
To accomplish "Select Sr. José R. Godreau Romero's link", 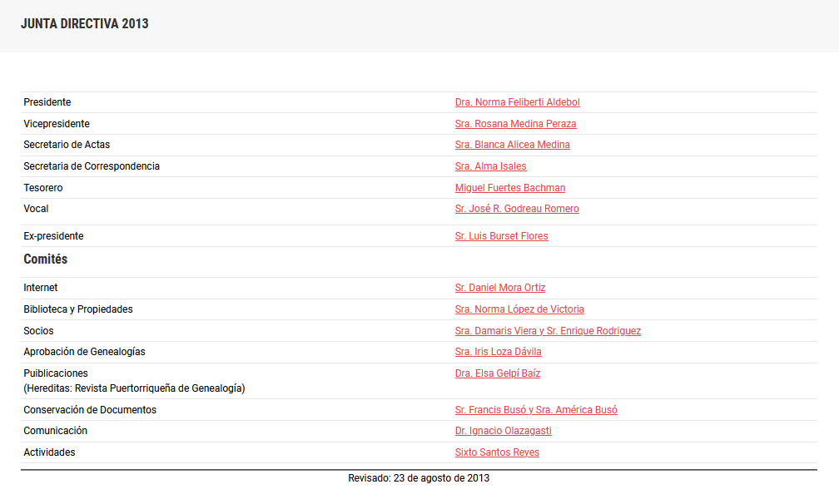I will (516, 208).
